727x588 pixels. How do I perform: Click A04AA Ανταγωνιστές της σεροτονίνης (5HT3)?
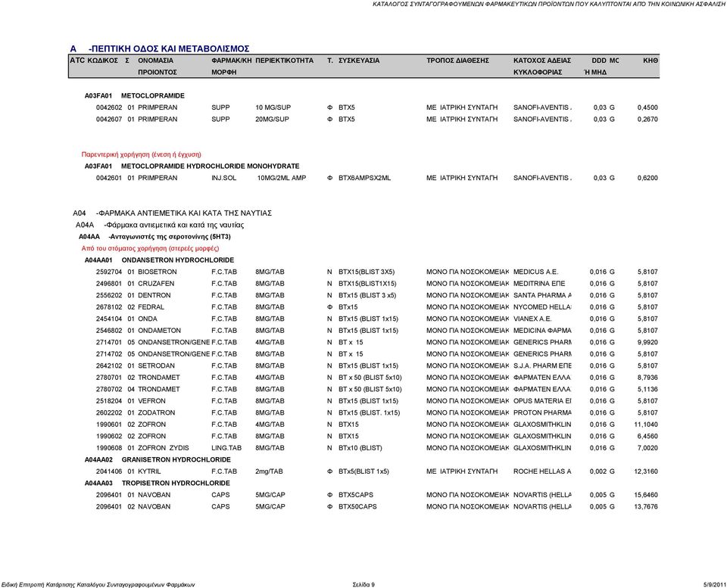pyautogui.click(x=154, y=237)
